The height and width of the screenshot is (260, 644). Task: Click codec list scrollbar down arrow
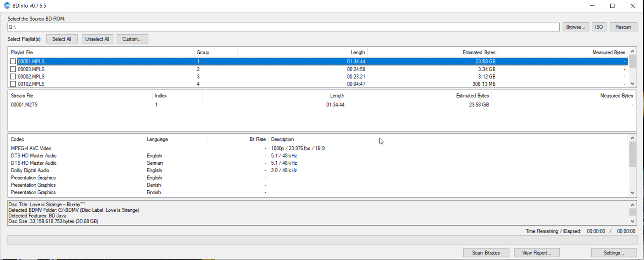click(x=632, y=193)
